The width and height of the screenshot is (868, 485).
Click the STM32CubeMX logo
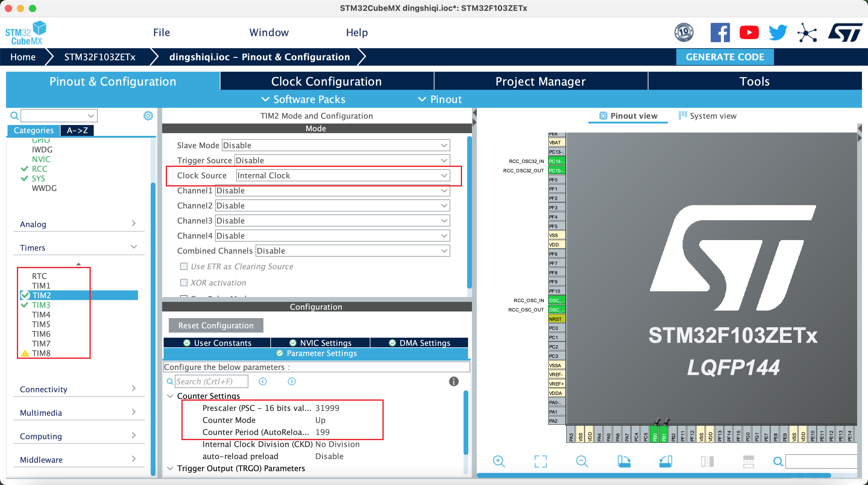pyautogui.click(x=26, y=33)
